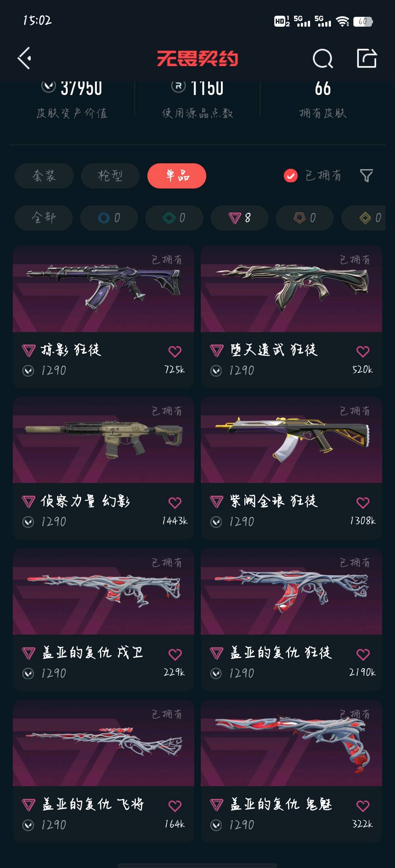
Task: Select the 单品 tab
Action: (x=177, y=176)
